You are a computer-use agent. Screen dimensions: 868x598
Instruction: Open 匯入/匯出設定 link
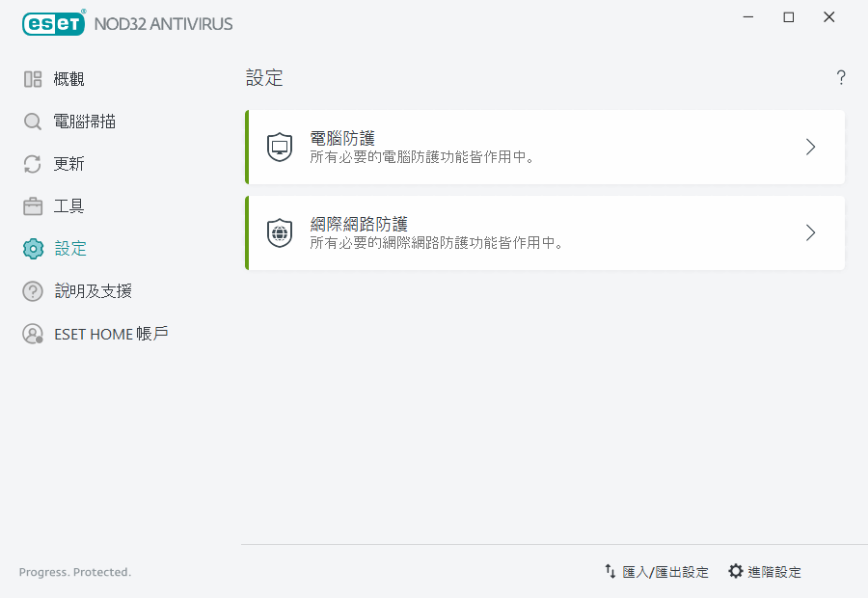point(665,572)
